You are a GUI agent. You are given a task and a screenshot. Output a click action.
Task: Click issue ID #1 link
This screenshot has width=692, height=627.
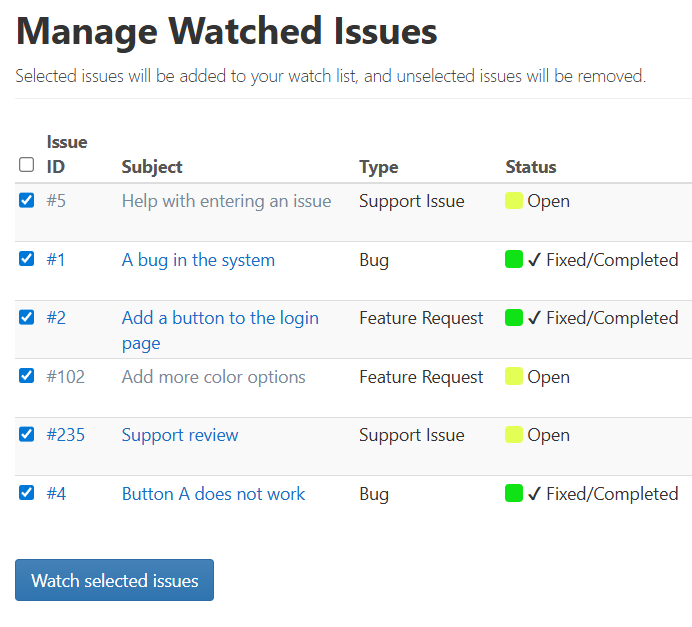[56, 260]
